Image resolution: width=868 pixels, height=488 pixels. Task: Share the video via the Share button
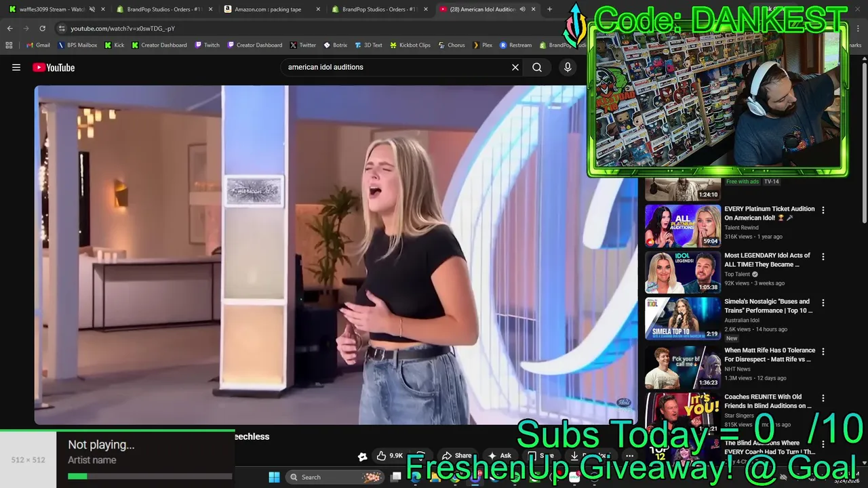(456, 455)
